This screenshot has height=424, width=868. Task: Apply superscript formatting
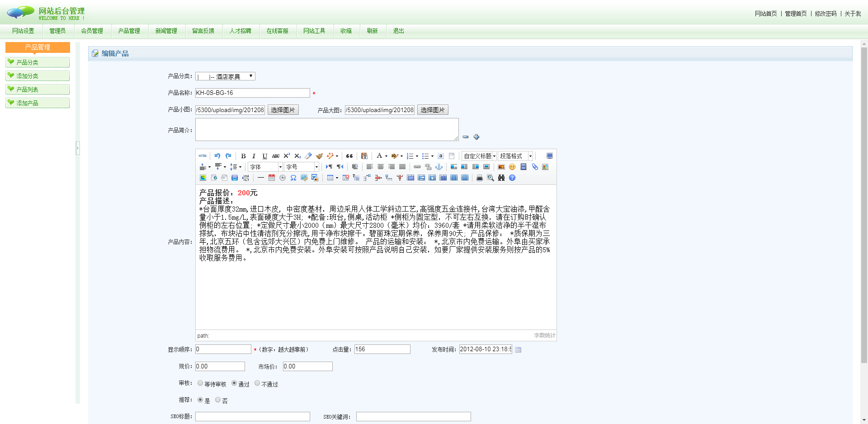click(x=287, y=156)
